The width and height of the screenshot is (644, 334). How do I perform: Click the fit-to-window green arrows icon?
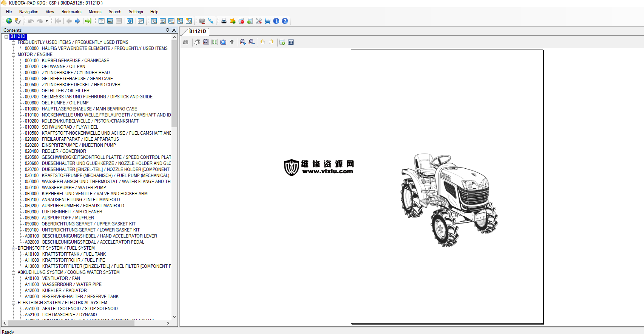coord(215,42)
